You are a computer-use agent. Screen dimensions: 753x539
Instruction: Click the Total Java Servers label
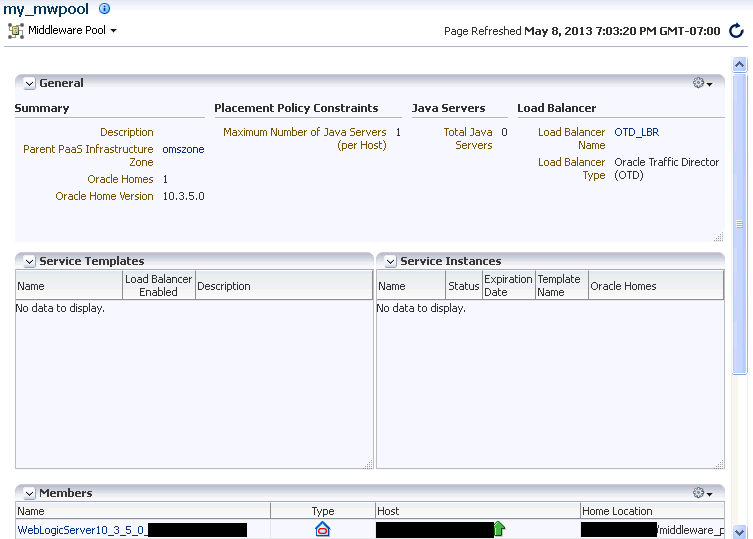pyautogui.click(x=468, y=138)
